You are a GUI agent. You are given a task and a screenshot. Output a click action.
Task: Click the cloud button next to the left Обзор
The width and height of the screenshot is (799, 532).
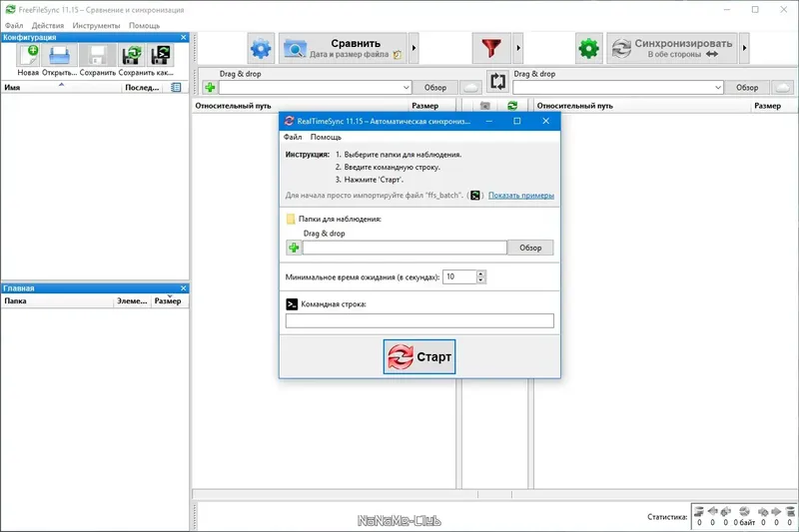[470, 88]
